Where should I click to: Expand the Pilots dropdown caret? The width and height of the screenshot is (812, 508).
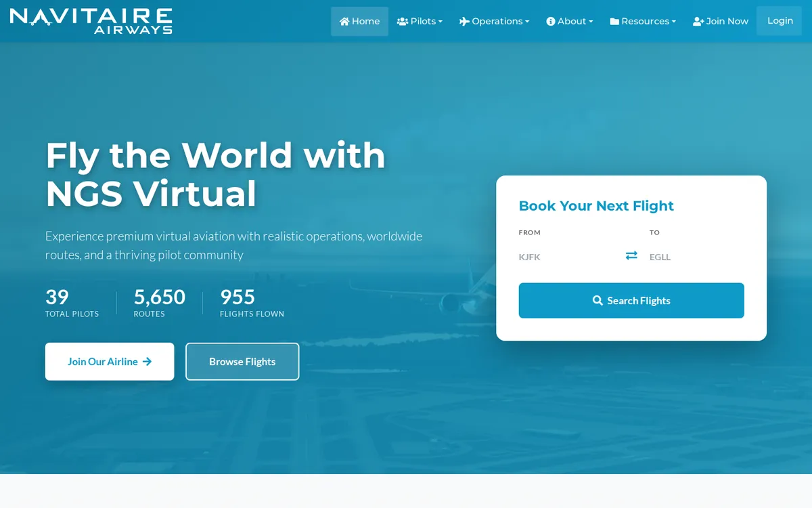(441, 22)
